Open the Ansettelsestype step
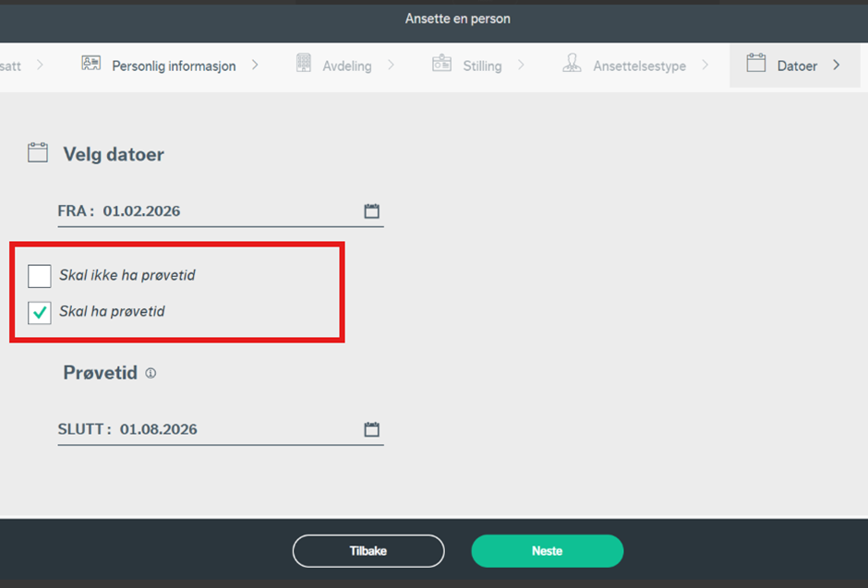This screenshot has height=588, width=868. [x=639, y=66]
